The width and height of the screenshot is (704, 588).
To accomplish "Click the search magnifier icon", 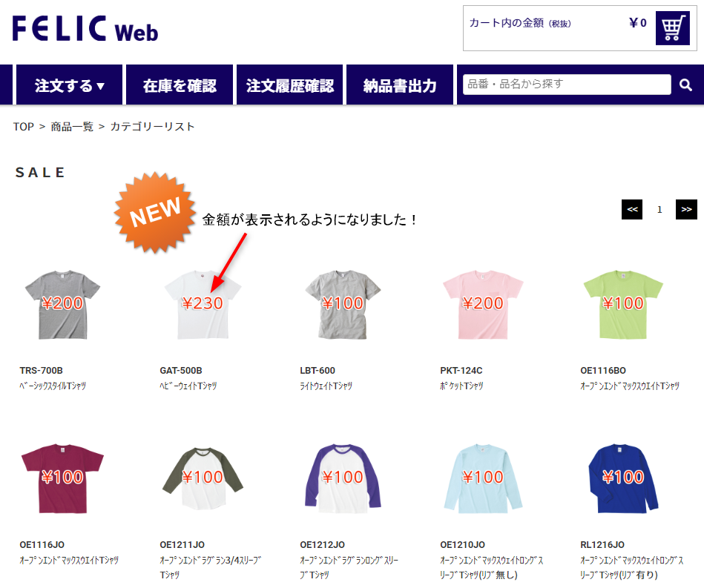I will point(685,85).
